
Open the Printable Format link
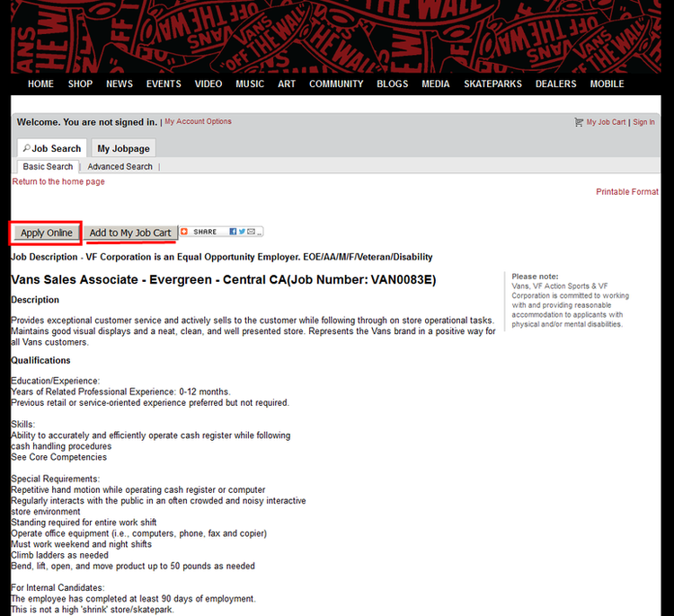[627, 191]
